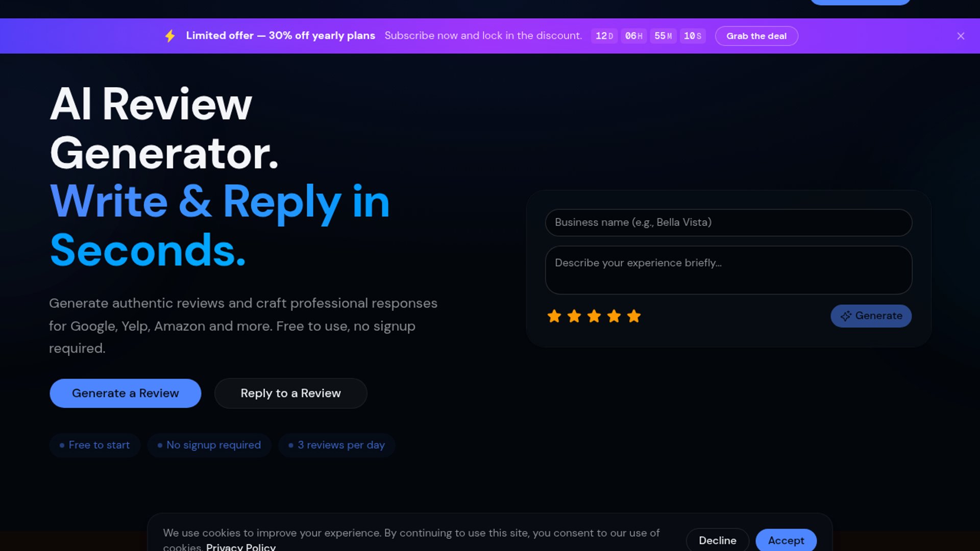Click the Free to start badge
Viewport: 980px width, 551px height.
95,445
